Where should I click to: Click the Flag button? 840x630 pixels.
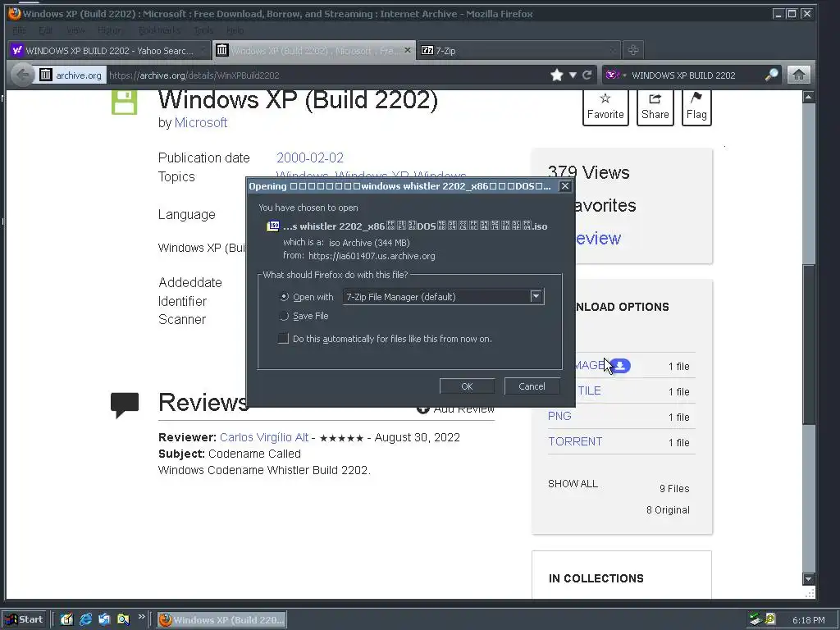coord(696,107)
